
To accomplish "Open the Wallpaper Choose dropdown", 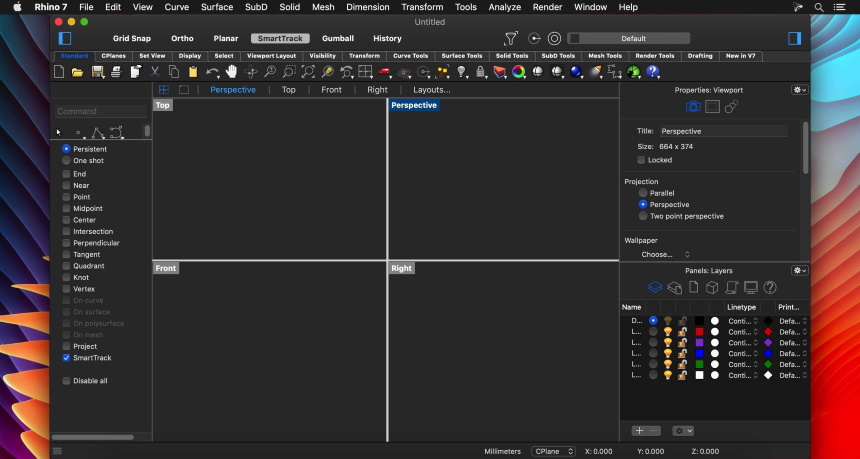I will (x=665, y=254).
